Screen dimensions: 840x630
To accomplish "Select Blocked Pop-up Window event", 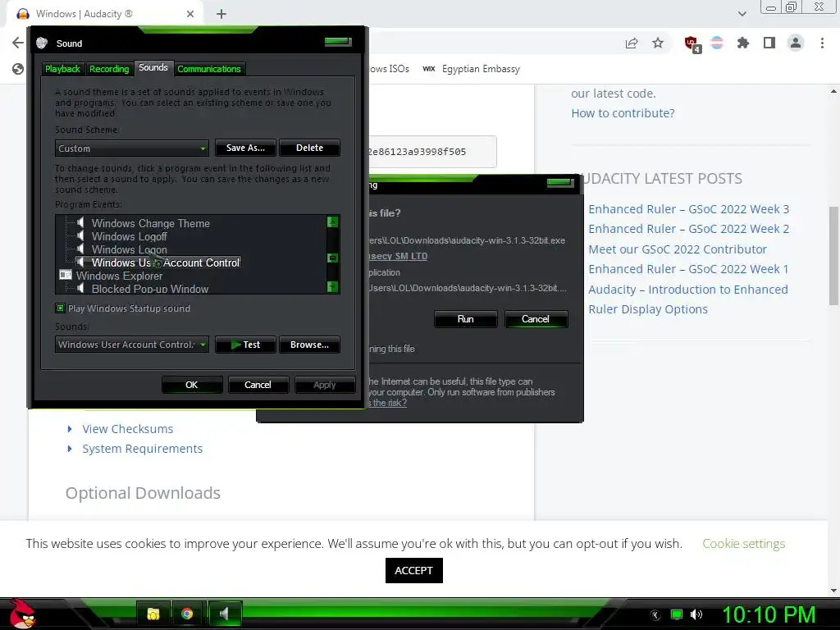I will click(x=150, y=289).
